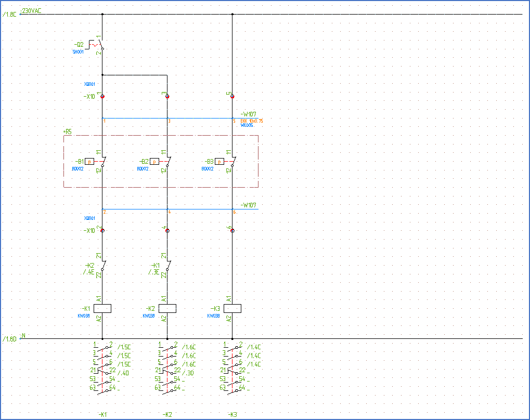The height and width of the screenshot is (420, 530).
Task: Select the -K3 contactor coil KW038
Action: pos(234,308)
